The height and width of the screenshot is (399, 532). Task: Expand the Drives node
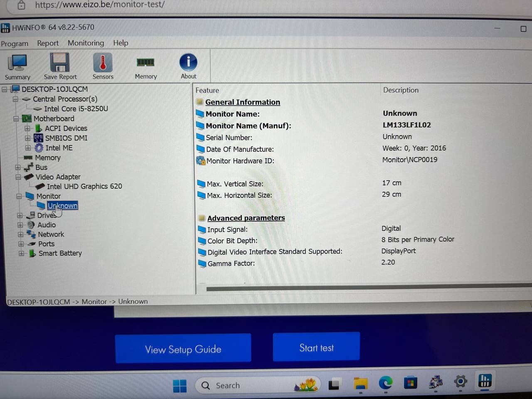(20, 215)
